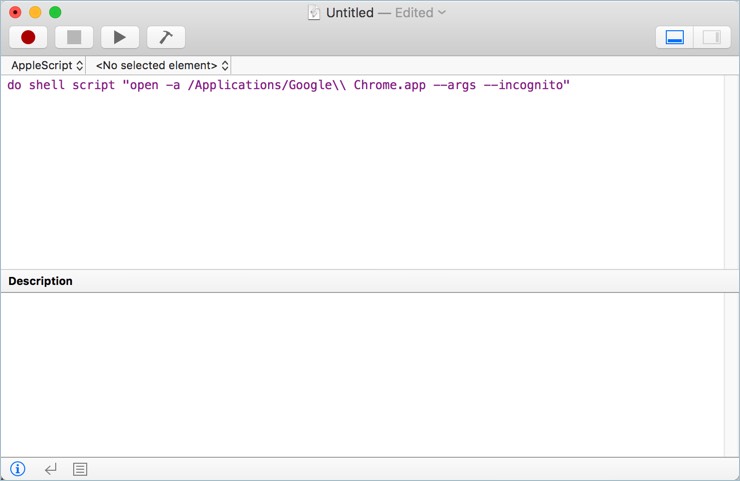Enter full screen with the green button
The height and width of the screenshot is (481, 740).
pyautogui.click(x=55, y=12)
